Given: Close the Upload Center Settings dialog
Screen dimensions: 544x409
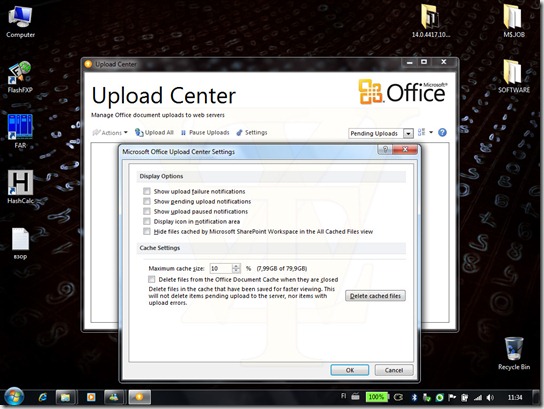Looking at the screenshot, I should [405, 149].
